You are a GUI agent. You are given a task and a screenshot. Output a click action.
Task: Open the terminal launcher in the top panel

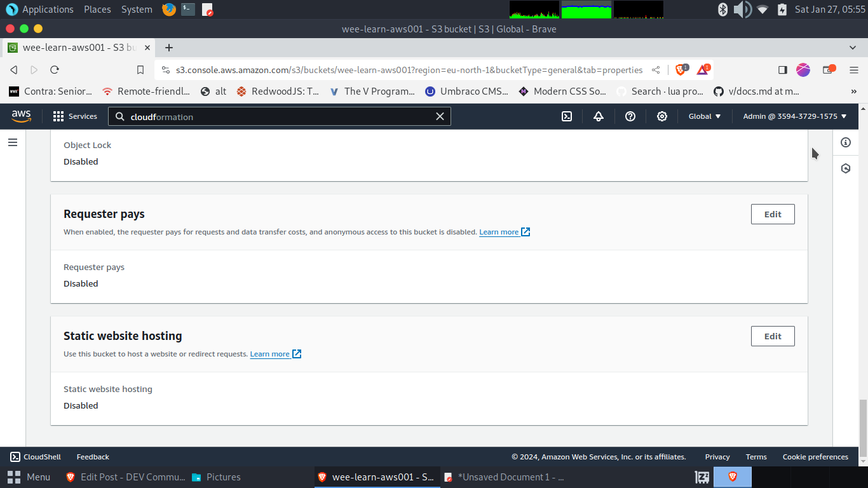click(x=188, y=10)
